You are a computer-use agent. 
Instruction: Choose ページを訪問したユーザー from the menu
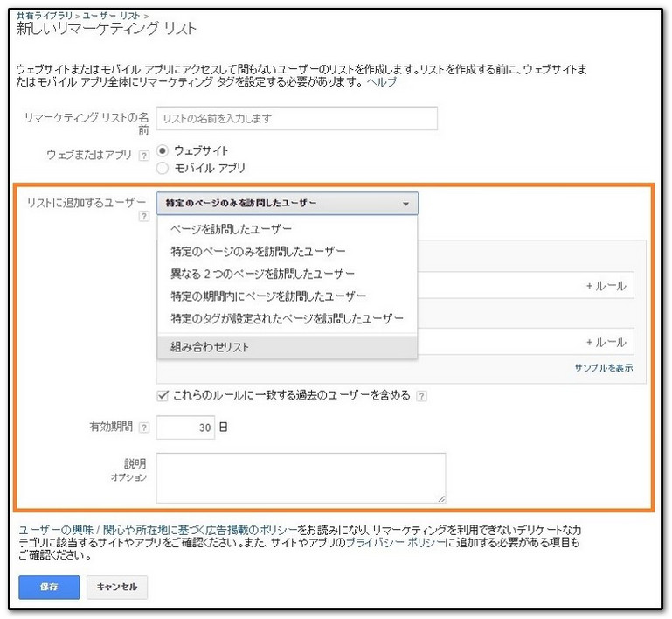click(x=288, y=229)
